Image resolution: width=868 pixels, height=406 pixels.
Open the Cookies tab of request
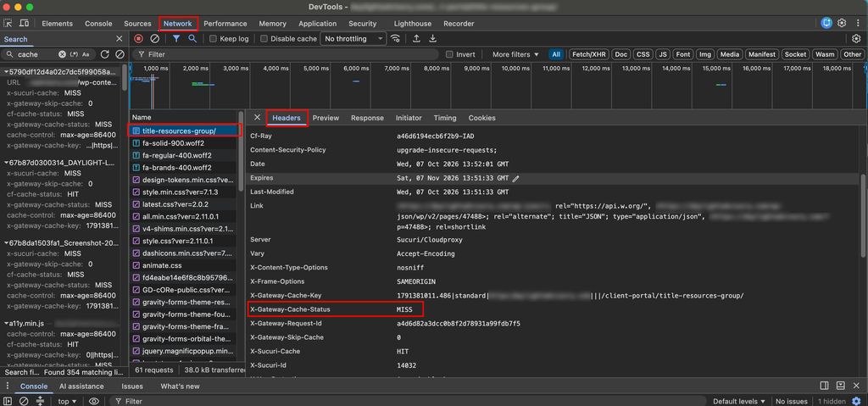(481, 118)
